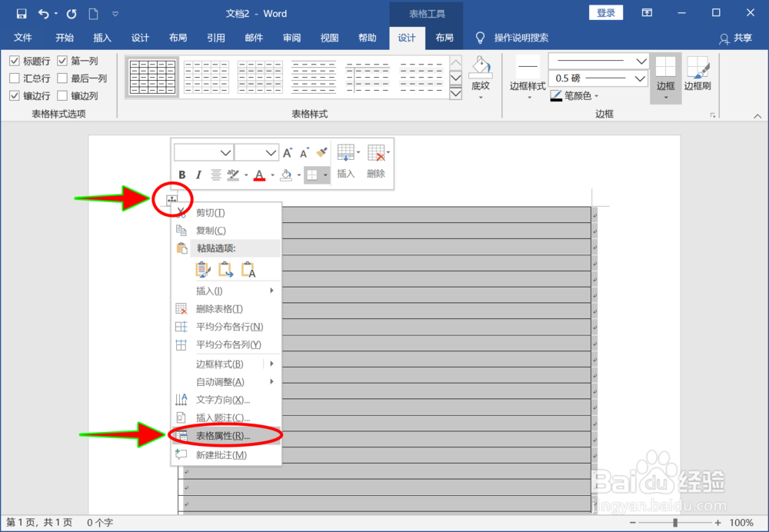Image resolution: width=769 pixels, height=532 pixels.
Task: Create a new blank document
Action: click(93, 14)
